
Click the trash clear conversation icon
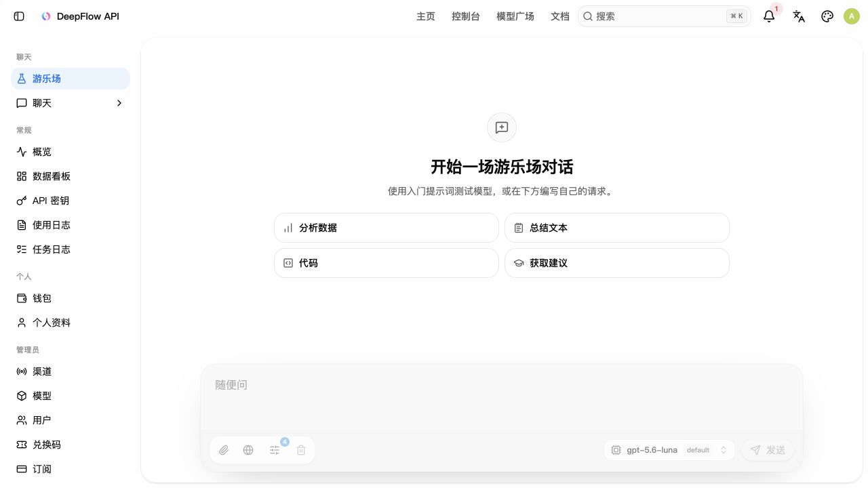click(301, 450)
